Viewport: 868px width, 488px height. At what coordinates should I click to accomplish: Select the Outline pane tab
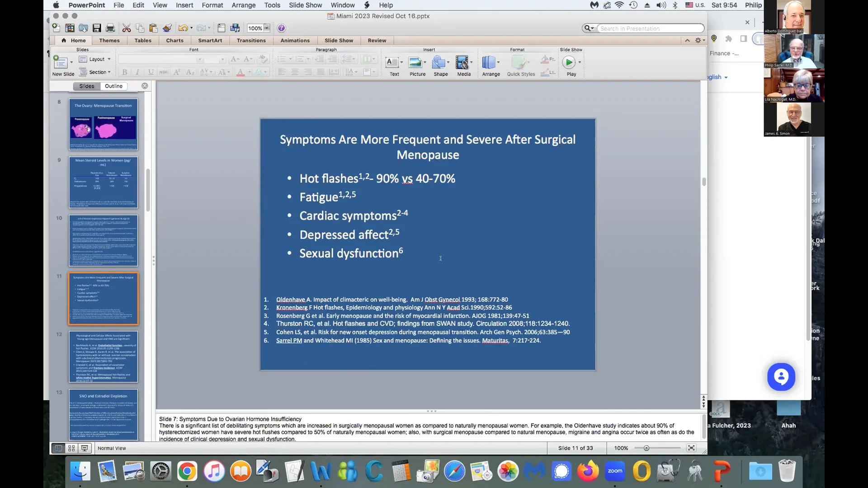[113, 86]
